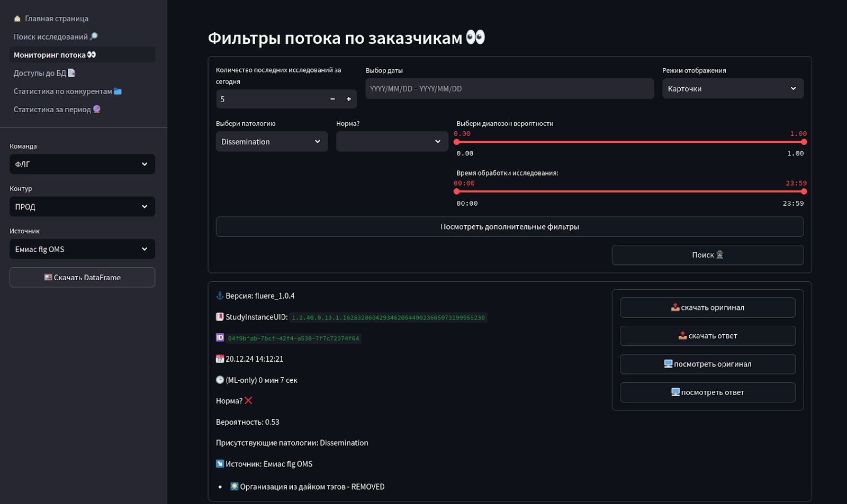Open the empty Норма? dropdown

[x=392, y=142]
